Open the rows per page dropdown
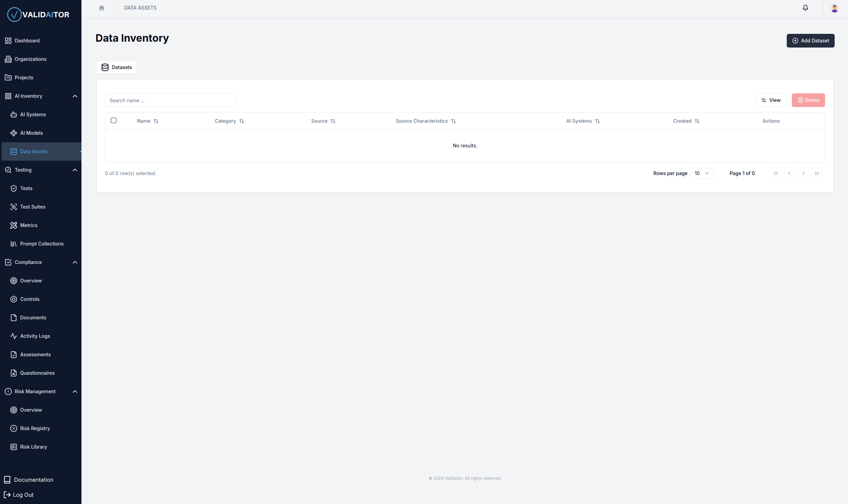This screenshot has height=504, width=848. click(702, 173)
